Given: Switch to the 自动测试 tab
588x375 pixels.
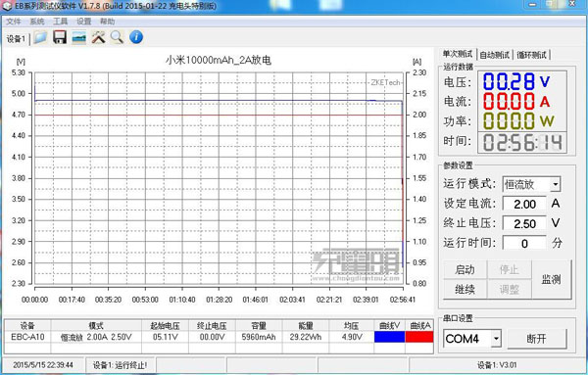Looking at the screenshot, I should (494, 55).
